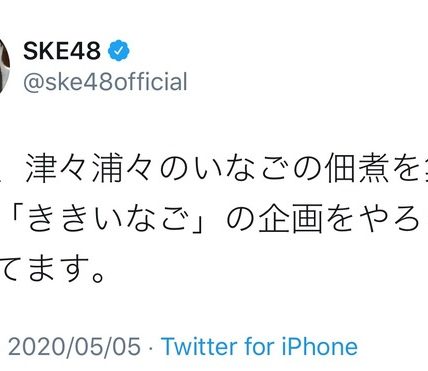Click the word Twitter in source label

[x=200, y=346]
